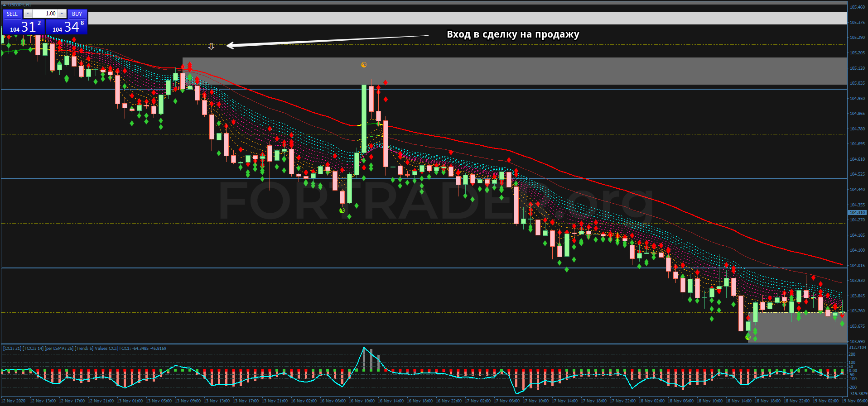Select the 1.00 volume input field
868x406 pixels.
click(45, 14)
